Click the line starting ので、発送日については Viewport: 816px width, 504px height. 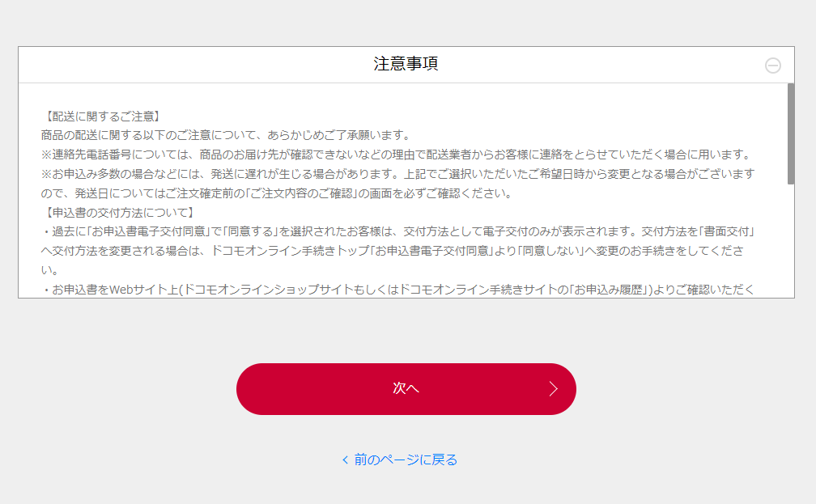[278, 193]
